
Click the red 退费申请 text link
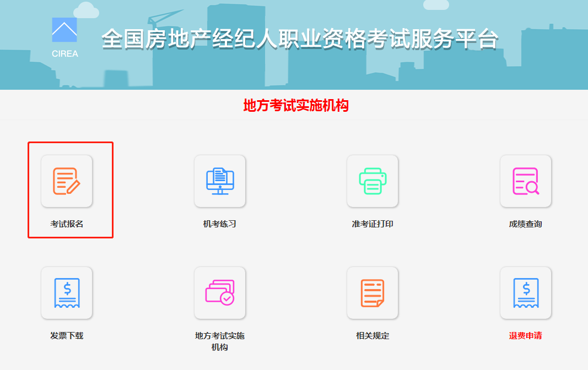[x=526, y=335]
